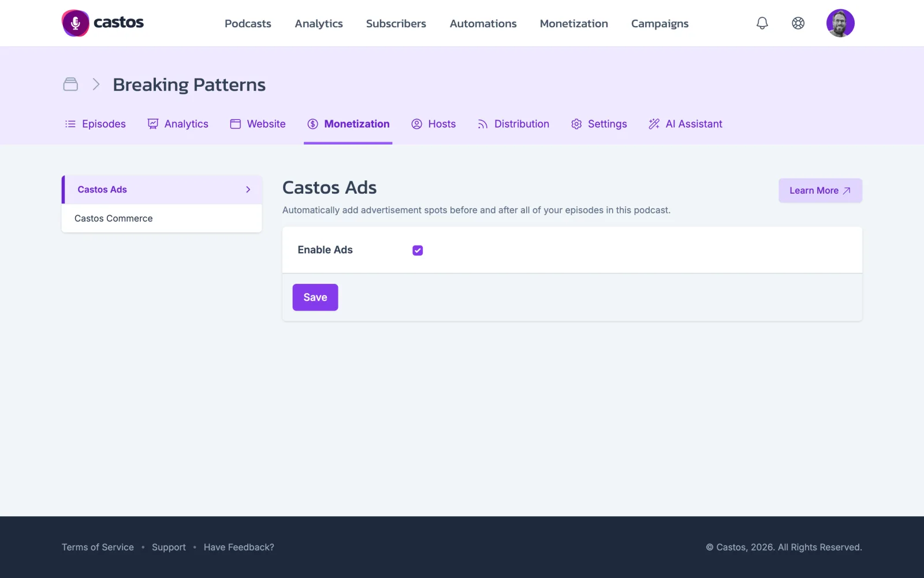Open the Support footer link
Viewport: 924px width, 578px height.
pos(169,547)
